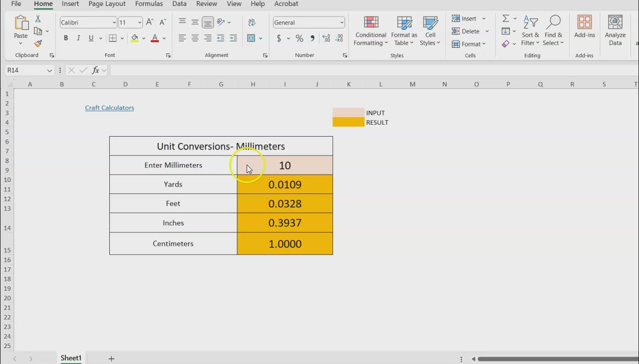Image resolution: width=639 pixels, height=364 pixels.
Task: Click the Wrap Text icon
Action: (x=252, y=22)
